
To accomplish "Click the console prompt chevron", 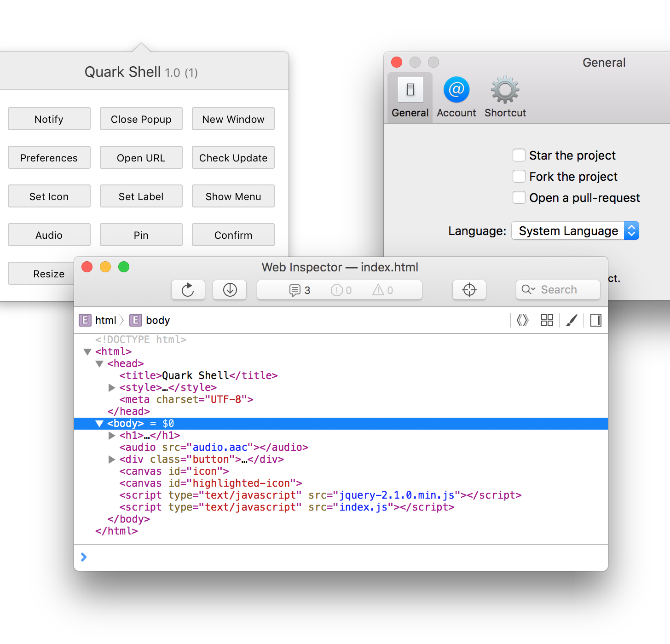I will point(84,557).
